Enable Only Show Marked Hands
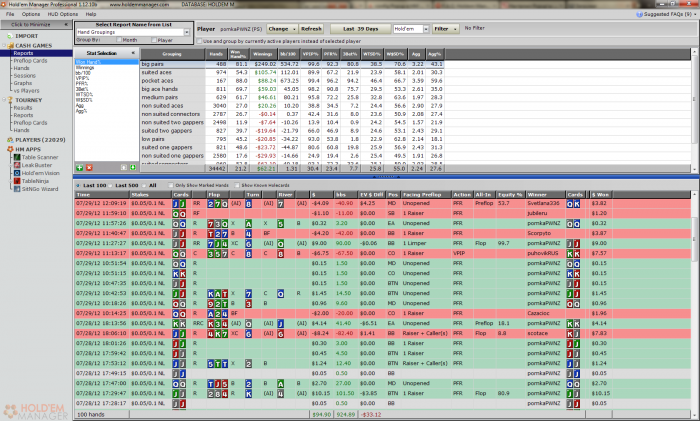Screen dimensions: 700x421 (171, 185)
